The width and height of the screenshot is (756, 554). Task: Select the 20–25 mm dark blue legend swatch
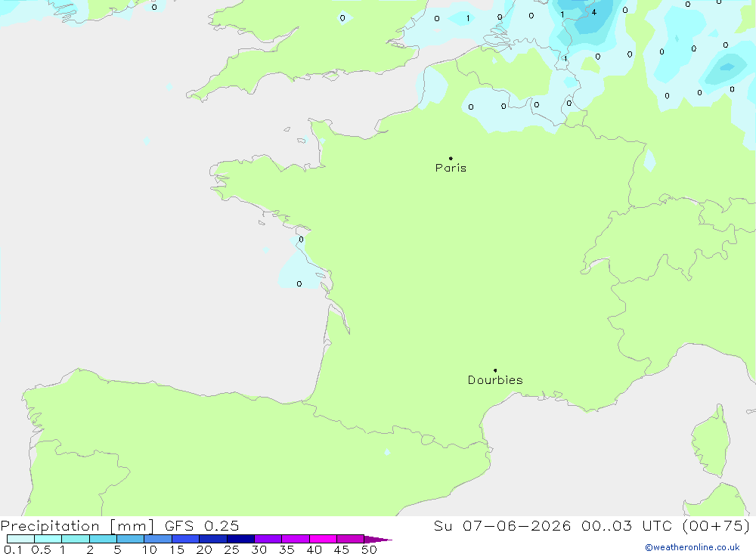coord(212,539)
